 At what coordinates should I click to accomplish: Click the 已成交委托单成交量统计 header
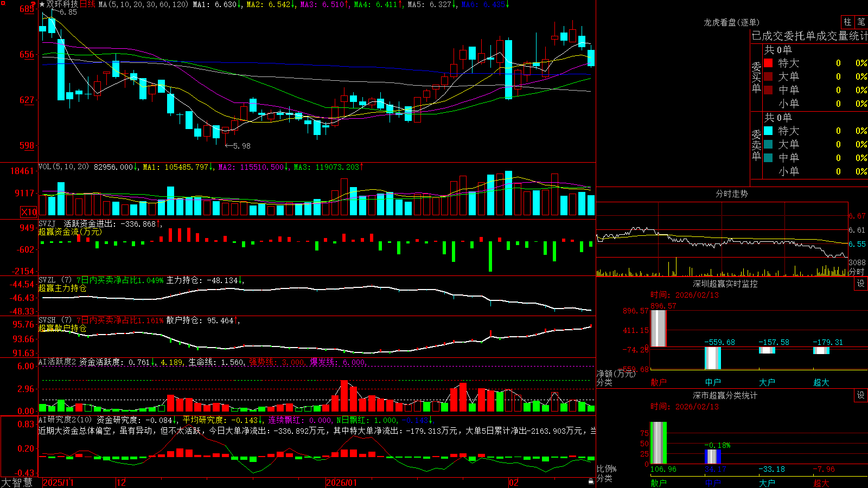[x=809, y=36]
